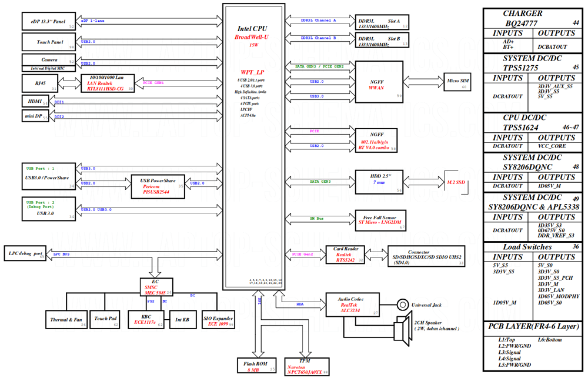
Task: Select the CHARGER BQ24777 header
Action: click(533, 18)
